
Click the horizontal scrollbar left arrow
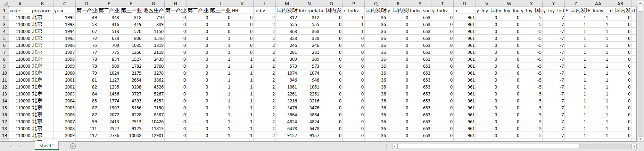pos(395,146)
